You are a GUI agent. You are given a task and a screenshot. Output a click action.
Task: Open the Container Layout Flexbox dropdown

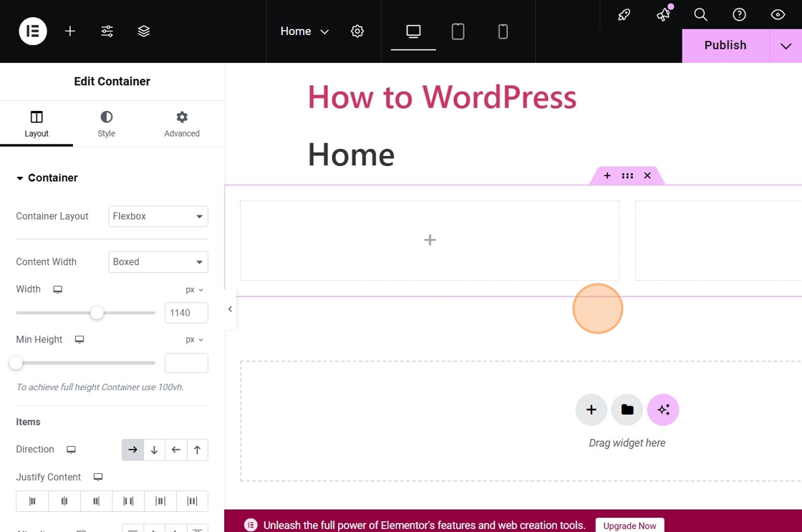coord(158,216)
